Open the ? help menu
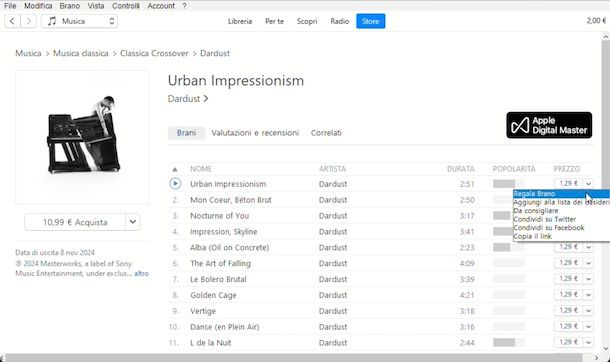This screenshot has height=362, width=610. [184, 6]
